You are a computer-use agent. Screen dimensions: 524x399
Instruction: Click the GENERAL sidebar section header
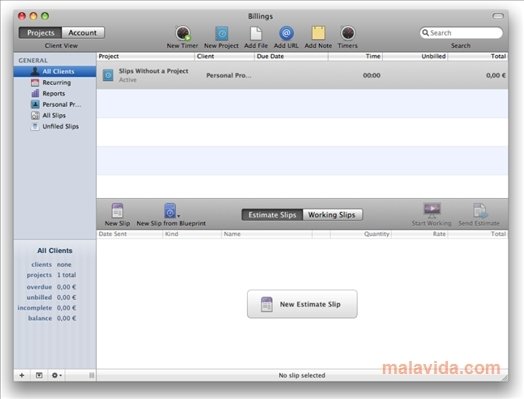click(x=33, y=60)
